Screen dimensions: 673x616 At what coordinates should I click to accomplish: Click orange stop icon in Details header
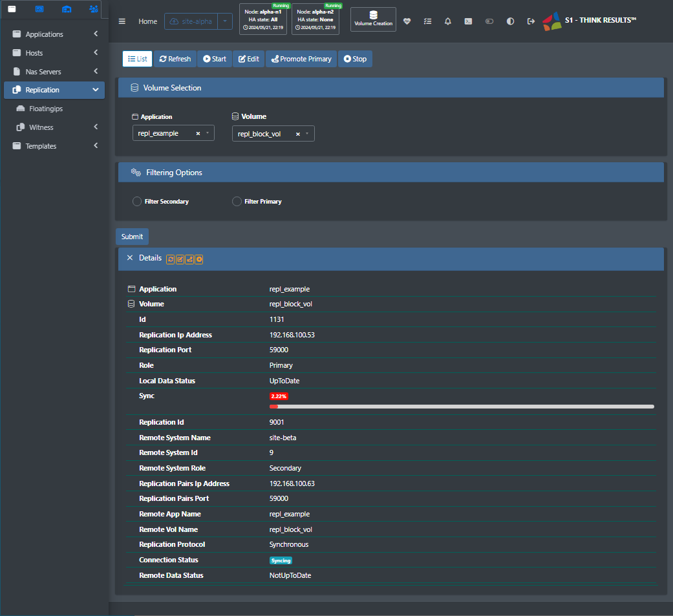click(198, 259)
